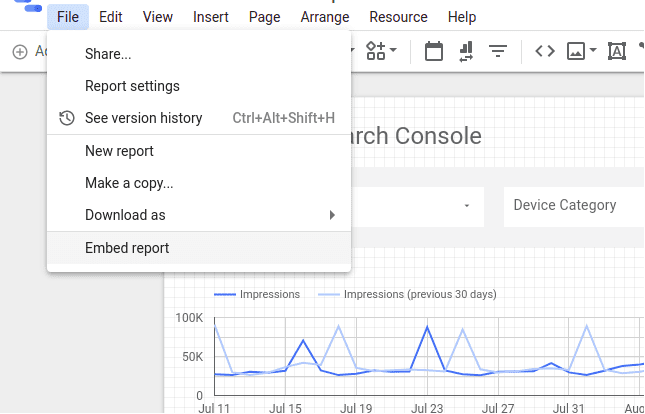Open the Resource menu
Viewport: 645px width, 414px height.
398,17
